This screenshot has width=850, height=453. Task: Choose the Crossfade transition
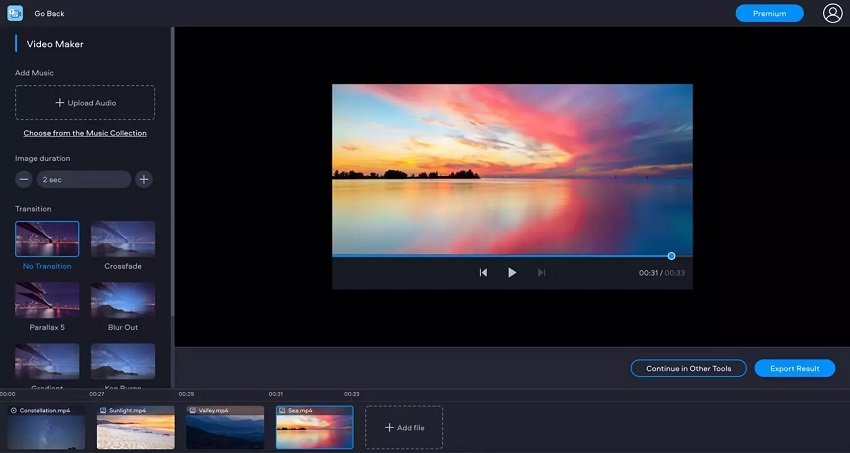coord(123,240)
